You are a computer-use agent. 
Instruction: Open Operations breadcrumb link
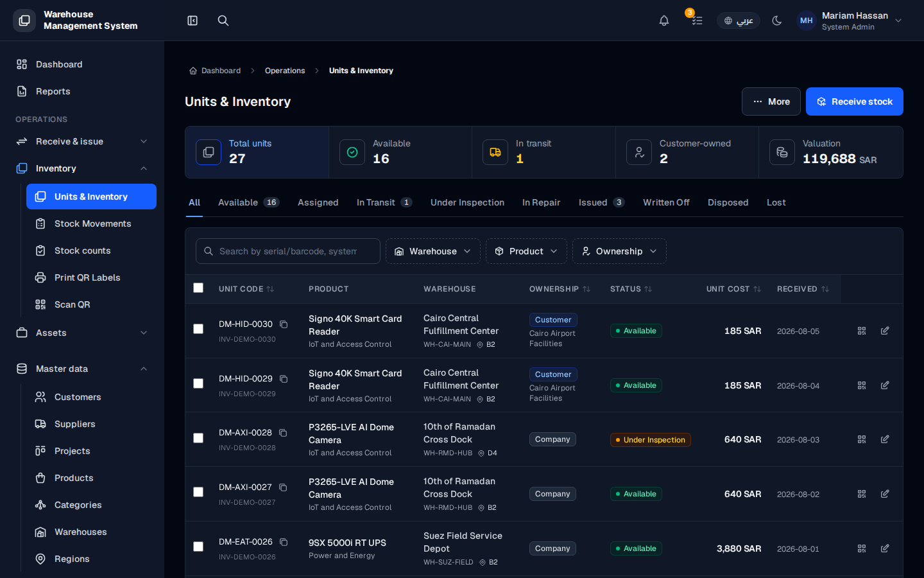tap(285, 71)
